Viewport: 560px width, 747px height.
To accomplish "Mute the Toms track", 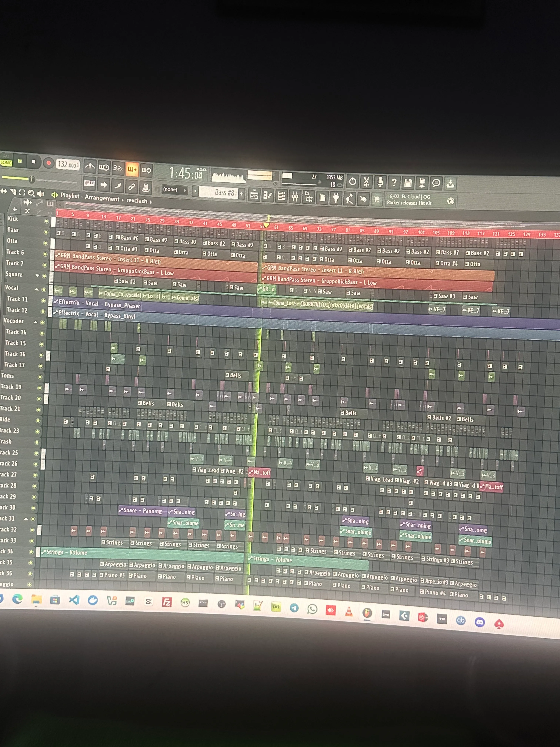I will click(40, 377).
